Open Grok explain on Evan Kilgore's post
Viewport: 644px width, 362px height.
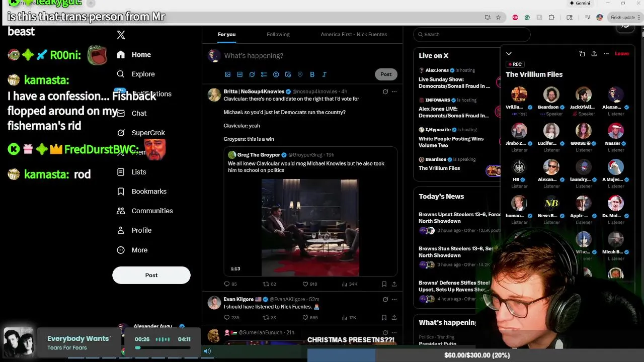click(x=385, y=299)
